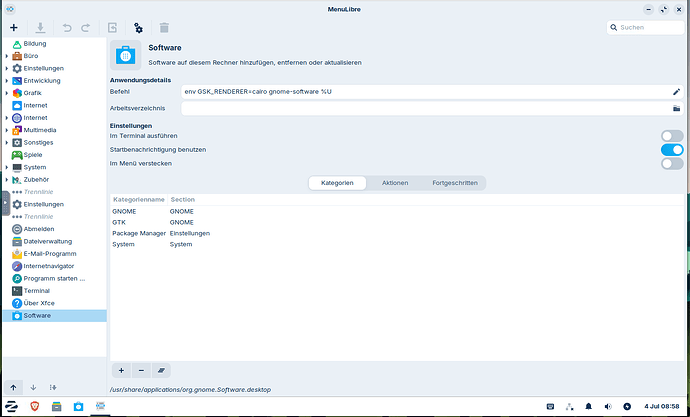Image resolution: width=690 pixels, height=417 pixels.
Task: Launch Brave browser from the taskbar
Action: pos(34,406)
